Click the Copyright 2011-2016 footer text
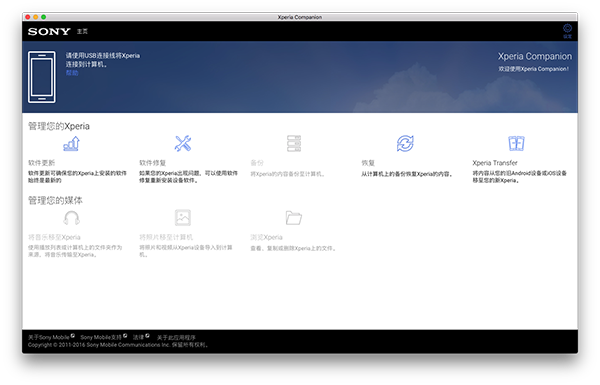 pyautogui.click(x=118, y=344)
